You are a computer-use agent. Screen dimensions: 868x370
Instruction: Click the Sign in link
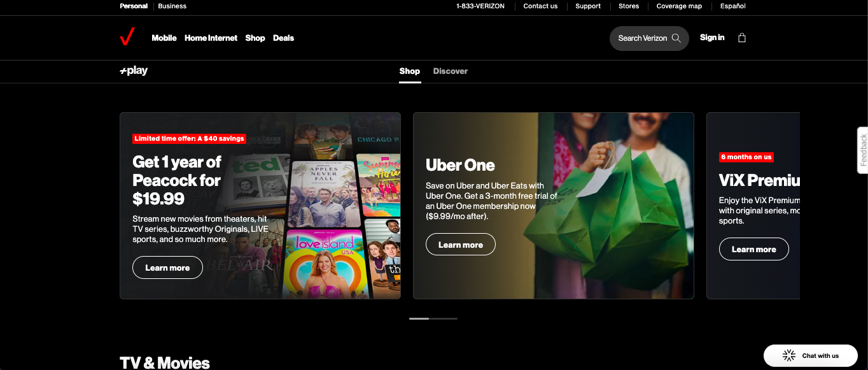coord(712,38)
